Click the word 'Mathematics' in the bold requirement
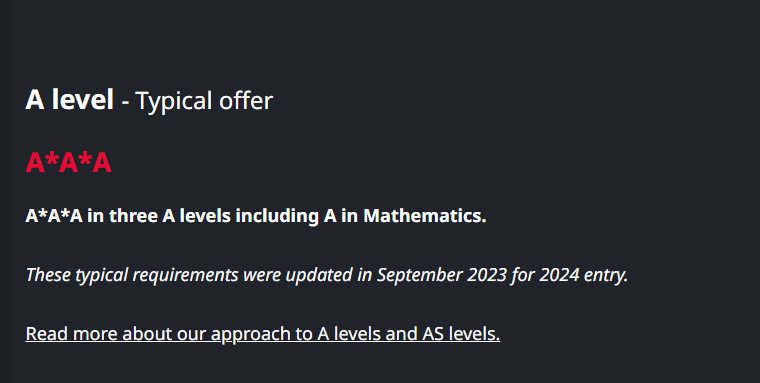 [425, 216]
